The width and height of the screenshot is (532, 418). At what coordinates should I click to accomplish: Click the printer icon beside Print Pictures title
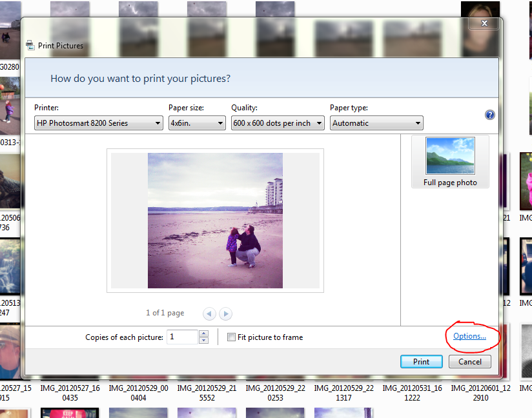pyautogui.click(x=30, y=45)
